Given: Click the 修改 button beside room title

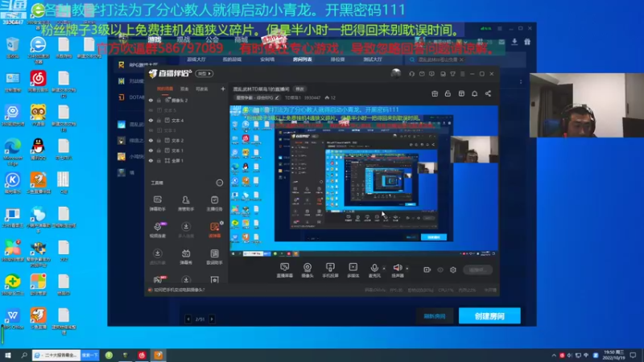Looking at the screenshot, I should pyautogui.click(x=299, y=89).
